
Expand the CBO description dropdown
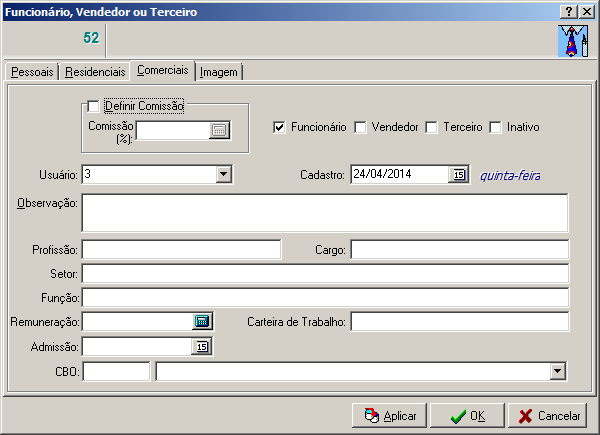coord(558,372)
